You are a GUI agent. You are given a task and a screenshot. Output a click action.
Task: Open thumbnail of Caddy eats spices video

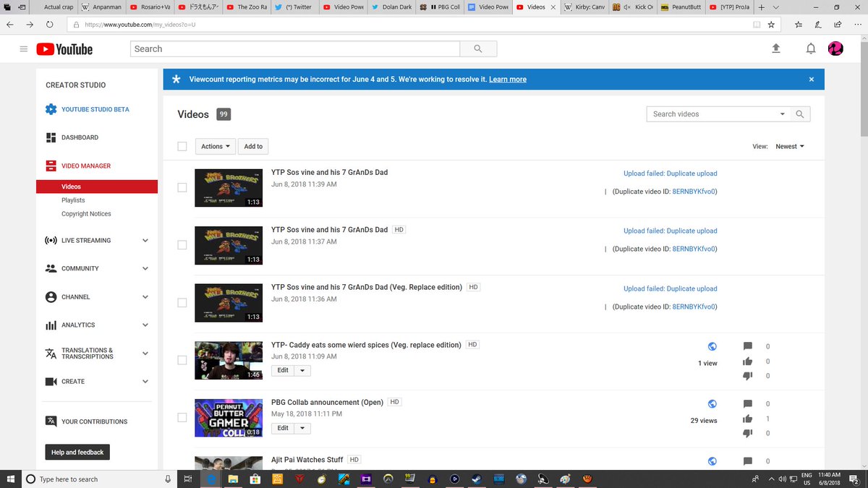[x=229, y=360]
